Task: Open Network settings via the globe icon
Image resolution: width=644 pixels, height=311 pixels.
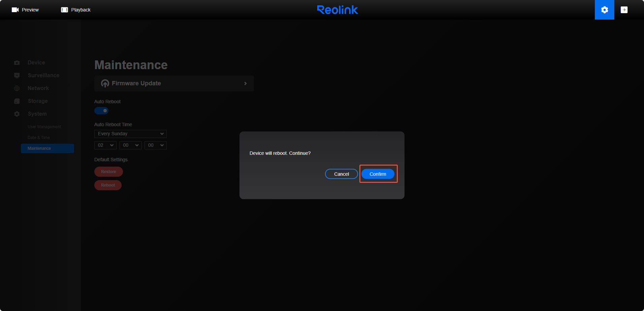Action: (17, 88)
